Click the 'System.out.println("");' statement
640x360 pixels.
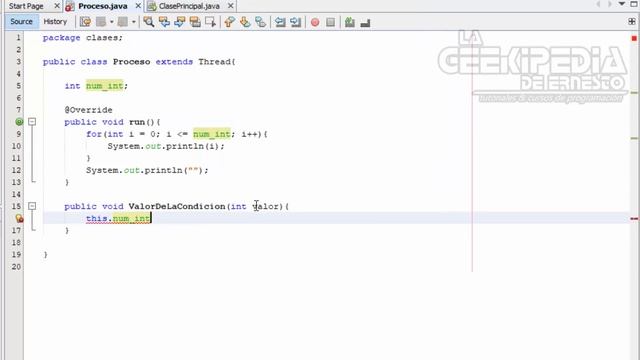click(147, 170)
